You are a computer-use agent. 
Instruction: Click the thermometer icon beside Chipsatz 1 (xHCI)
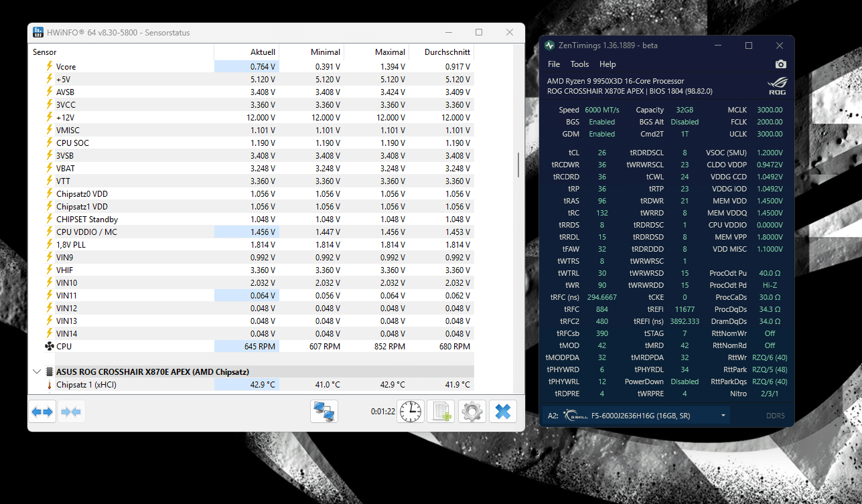coord(49,385)
